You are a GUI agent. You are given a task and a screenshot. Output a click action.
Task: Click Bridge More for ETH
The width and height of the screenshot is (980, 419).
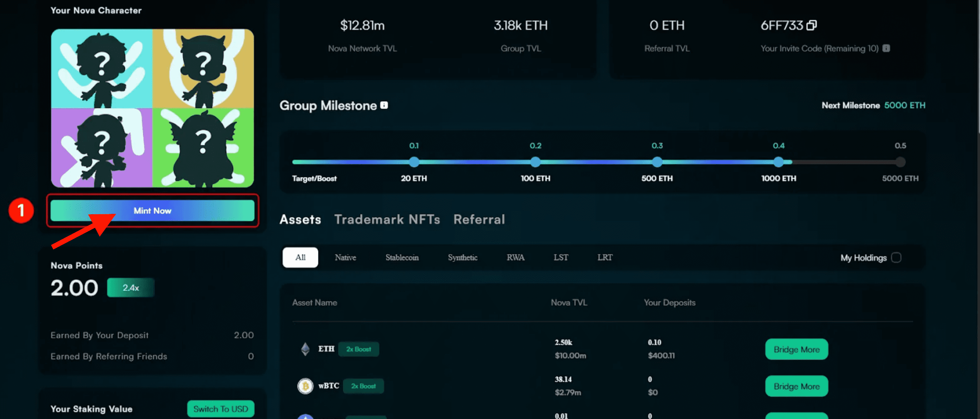[x=796, y=349]
